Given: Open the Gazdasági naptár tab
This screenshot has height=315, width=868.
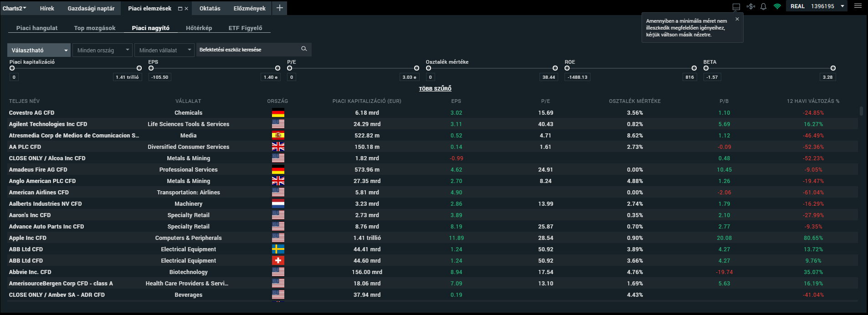Looking at the screenshot, I should tap(91, 8).
